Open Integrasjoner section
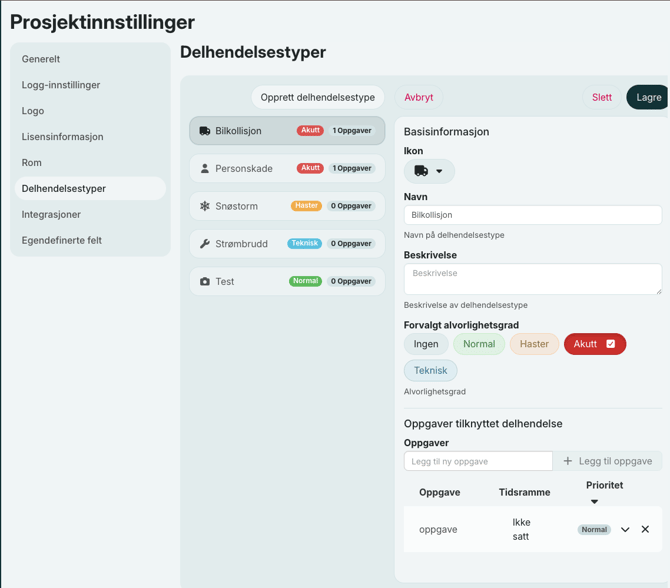Image resolution: width=670 pixels, height=588 pixels. (x=90, y=215)
